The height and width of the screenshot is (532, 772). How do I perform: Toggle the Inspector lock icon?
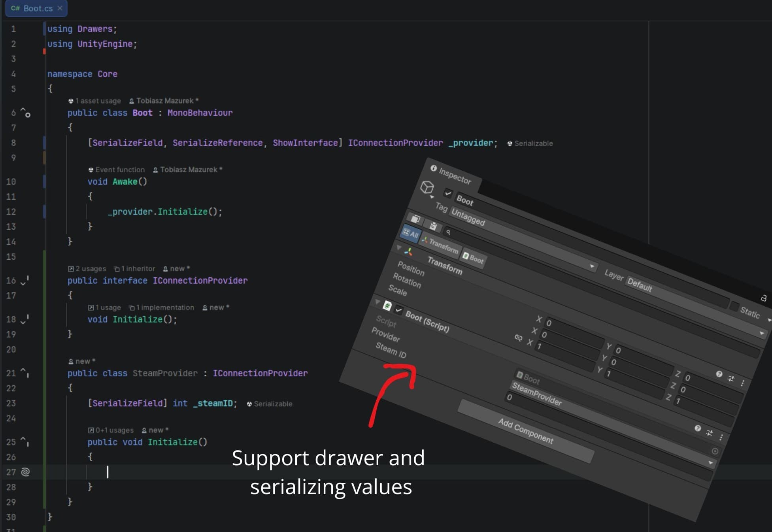pyautogui.click(x=764, y=298)
